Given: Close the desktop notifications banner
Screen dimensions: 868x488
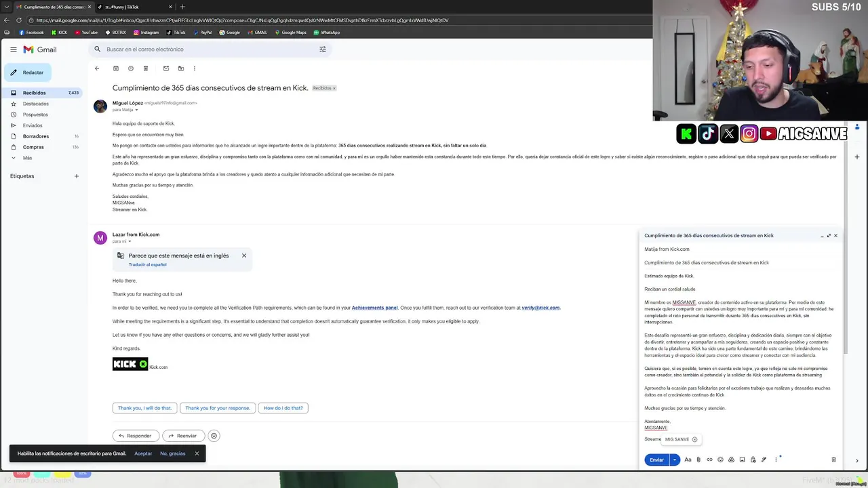Looking at the screenshot, I should 197,453.
